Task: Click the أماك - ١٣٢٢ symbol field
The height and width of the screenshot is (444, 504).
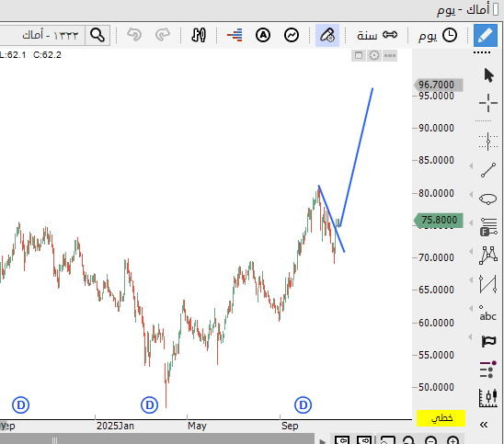Action: pos(41,35)
